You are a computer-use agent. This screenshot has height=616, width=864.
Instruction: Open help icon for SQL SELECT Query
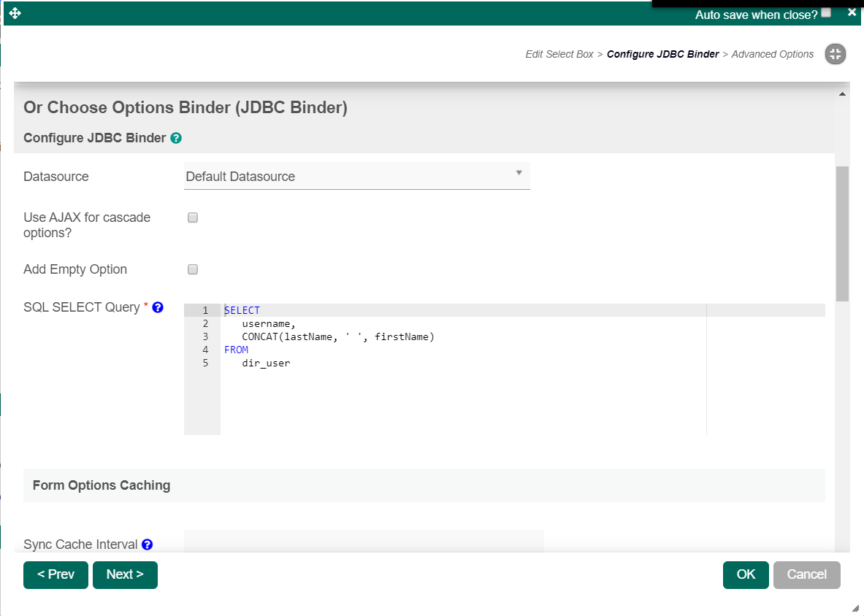(158, 307)
